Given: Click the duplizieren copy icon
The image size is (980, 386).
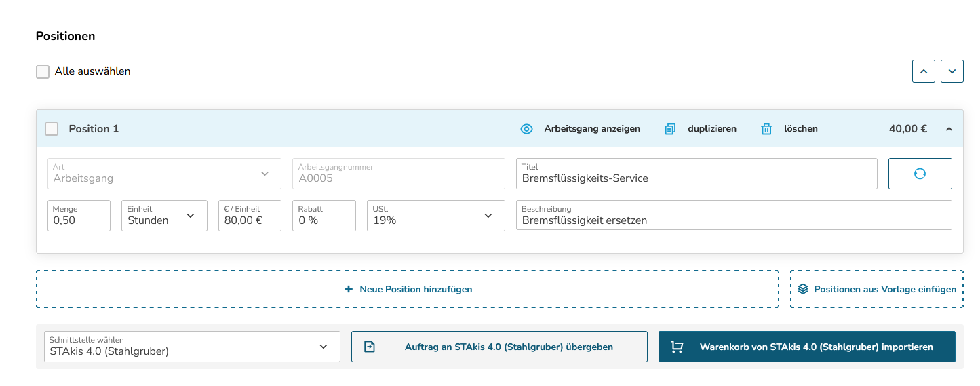Looking at the screenshot, I should pyautogui.click(x=670, y=129).
